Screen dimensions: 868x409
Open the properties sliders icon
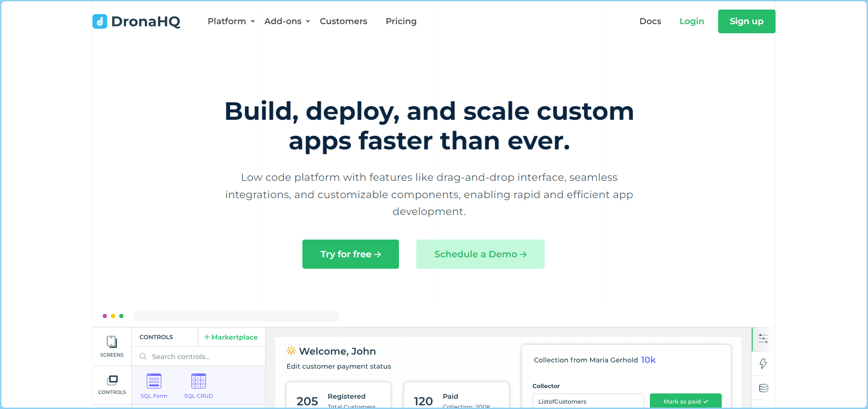pos(763,339)
